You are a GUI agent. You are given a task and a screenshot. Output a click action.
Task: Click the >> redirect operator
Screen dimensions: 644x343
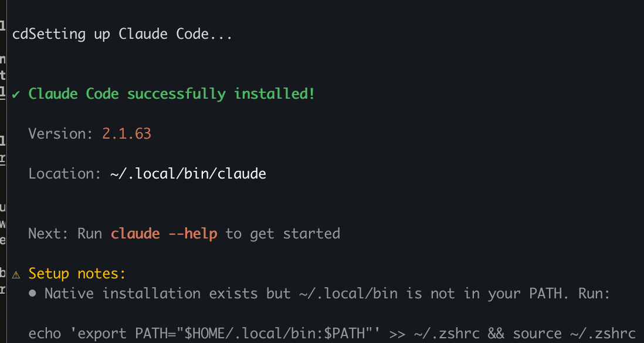coord(397,334)
